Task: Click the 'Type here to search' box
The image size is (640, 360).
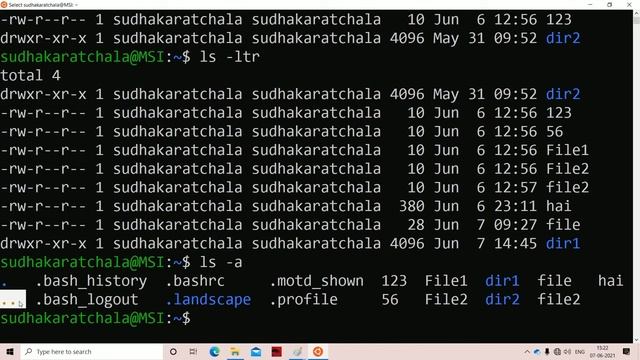Action: [92, 351]
